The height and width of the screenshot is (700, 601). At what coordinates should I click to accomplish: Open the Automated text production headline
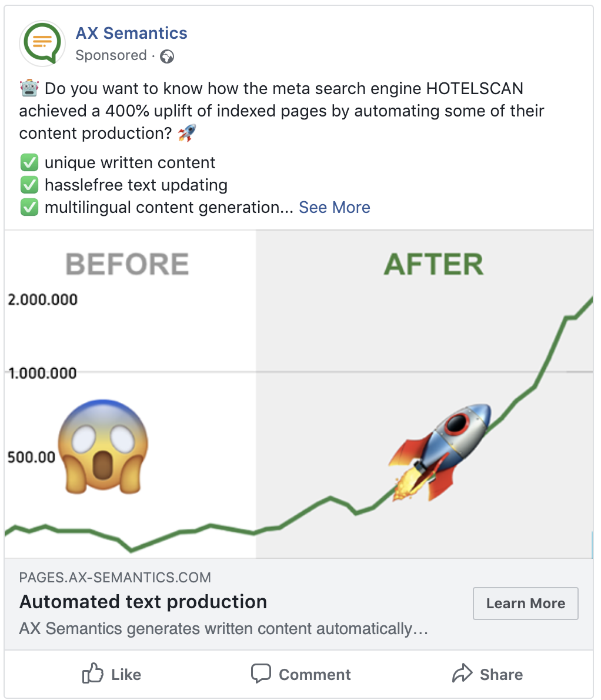pos(143,602)
